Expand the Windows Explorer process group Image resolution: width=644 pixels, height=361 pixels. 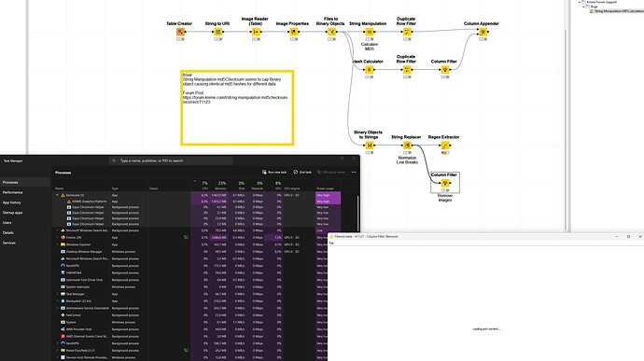coord(57,244)
